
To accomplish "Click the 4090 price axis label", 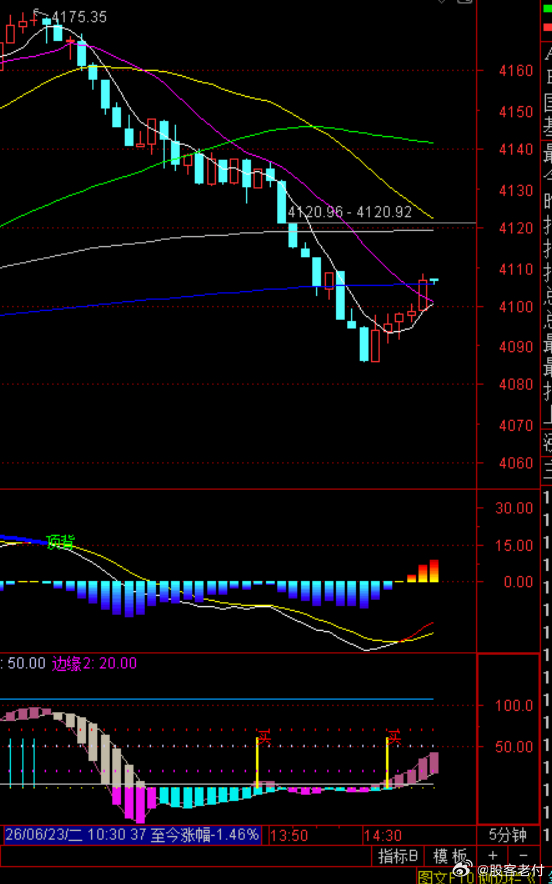I will [x=514, y=346].
